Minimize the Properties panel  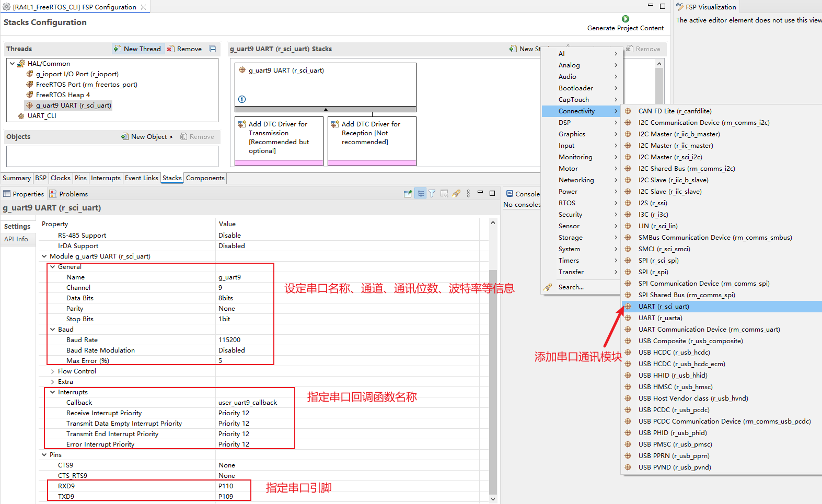(480, 193)
